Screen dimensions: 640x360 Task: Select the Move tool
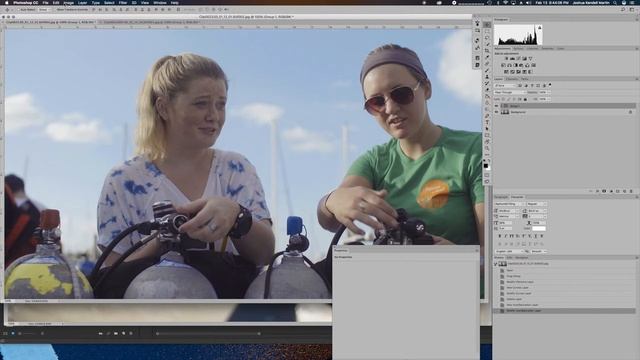(x=487, y=24)
